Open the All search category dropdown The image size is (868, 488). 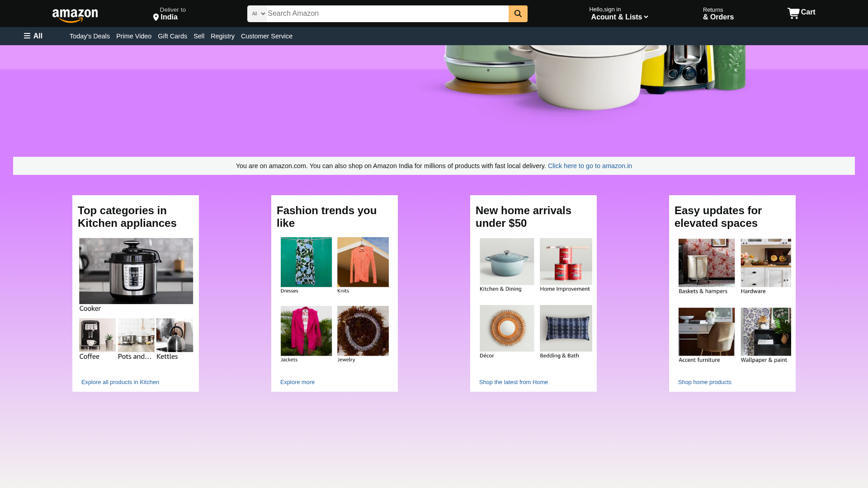(257, 14)
